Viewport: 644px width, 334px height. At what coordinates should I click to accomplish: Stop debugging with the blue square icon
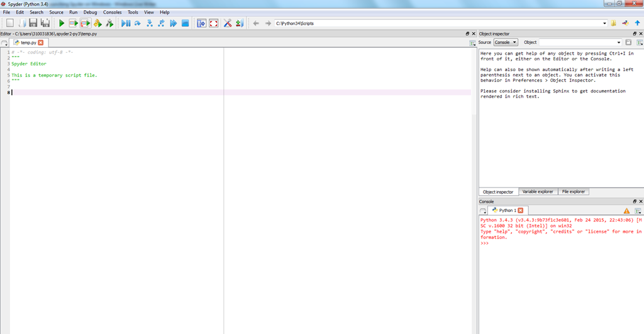[186, 23]
